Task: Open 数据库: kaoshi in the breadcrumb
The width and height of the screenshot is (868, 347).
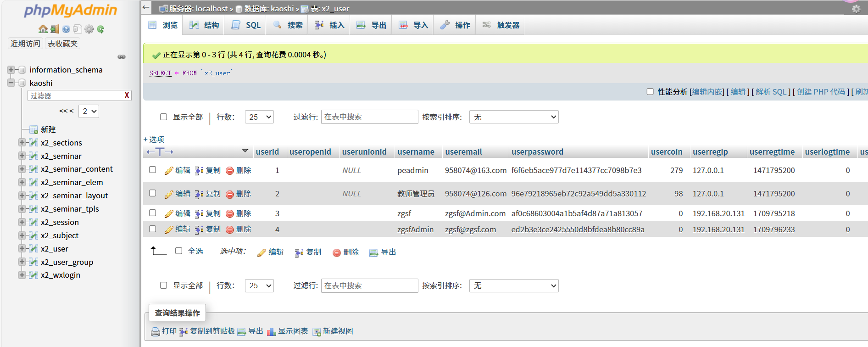Action: click(x=269, y=9)
